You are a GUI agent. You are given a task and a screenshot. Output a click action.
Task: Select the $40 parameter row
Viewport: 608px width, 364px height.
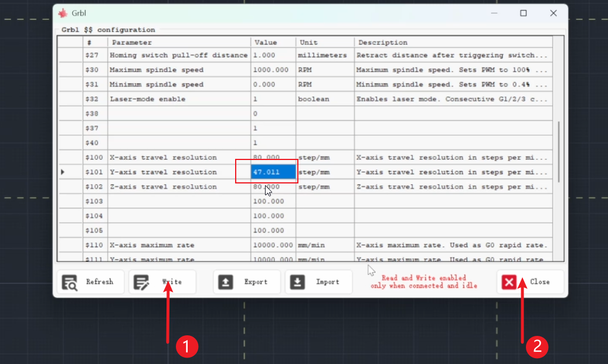(x=179, y=143)
